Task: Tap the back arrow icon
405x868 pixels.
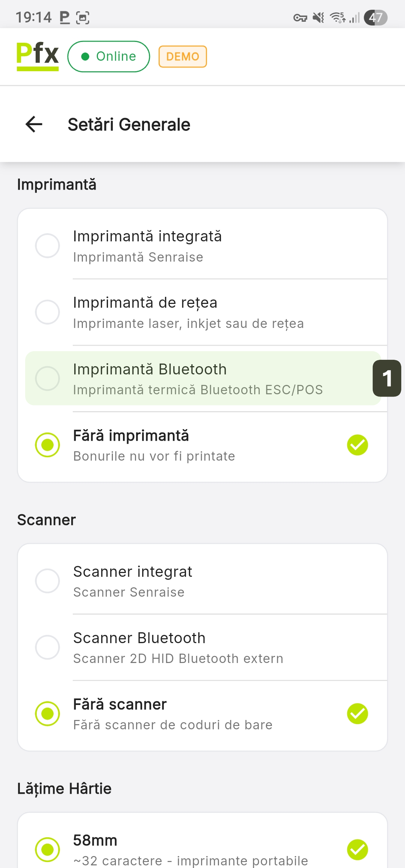Action: [34, 124]
